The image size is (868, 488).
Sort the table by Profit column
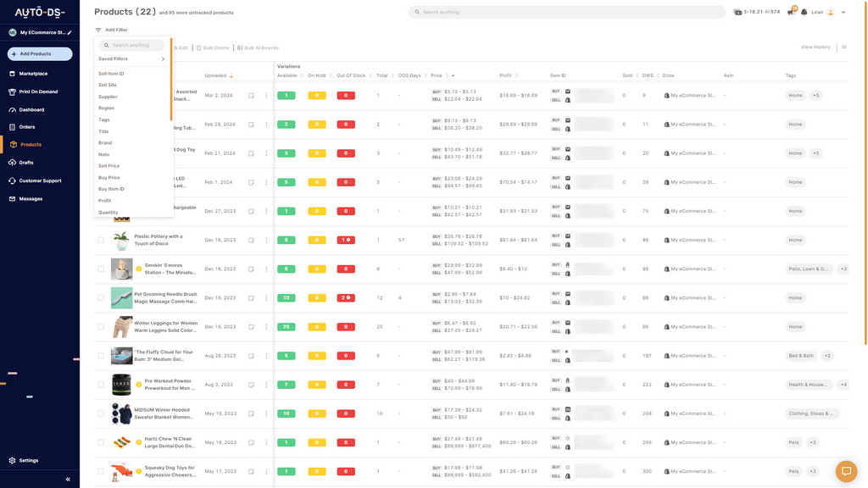(x=505, y=75)
